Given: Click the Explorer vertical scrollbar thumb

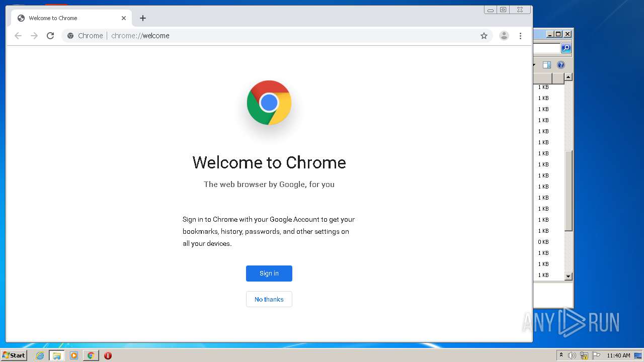Looking at the screenshot, I should pyautogui.click(x=569, y=191).
